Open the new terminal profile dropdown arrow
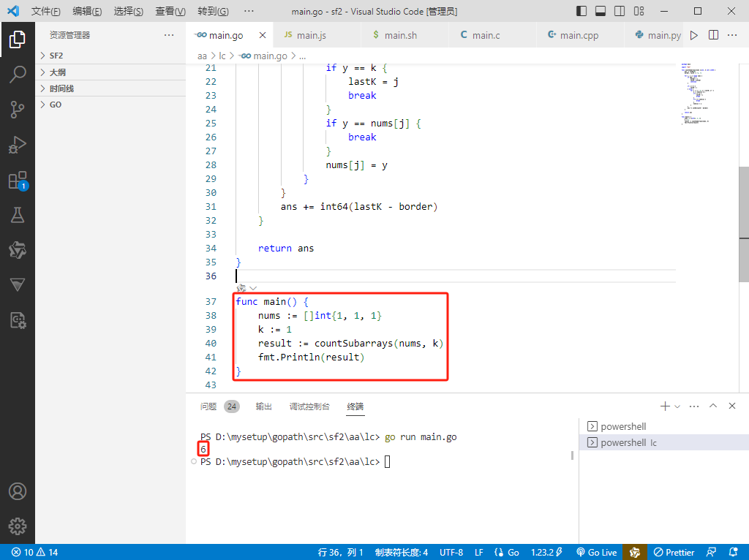This screenshot has height=560, width=749. pyautogui.click(x=677, y=406)
